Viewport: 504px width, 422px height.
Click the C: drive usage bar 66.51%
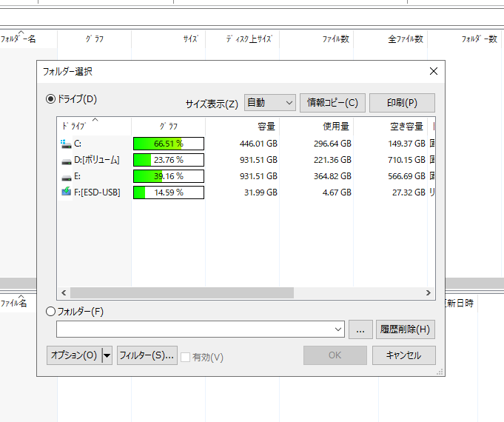168,144
